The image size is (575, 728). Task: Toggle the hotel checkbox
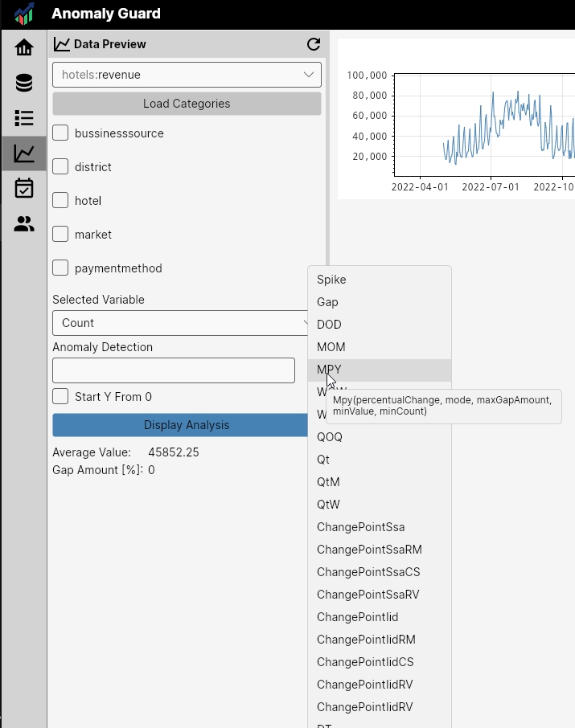pyautogui.click(x=60, y=200)
